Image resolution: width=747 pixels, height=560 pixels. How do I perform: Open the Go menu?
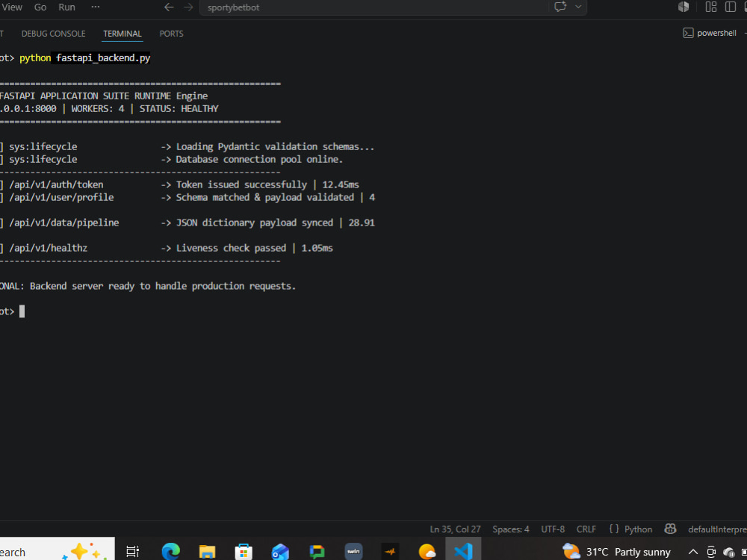click(40, 7)
